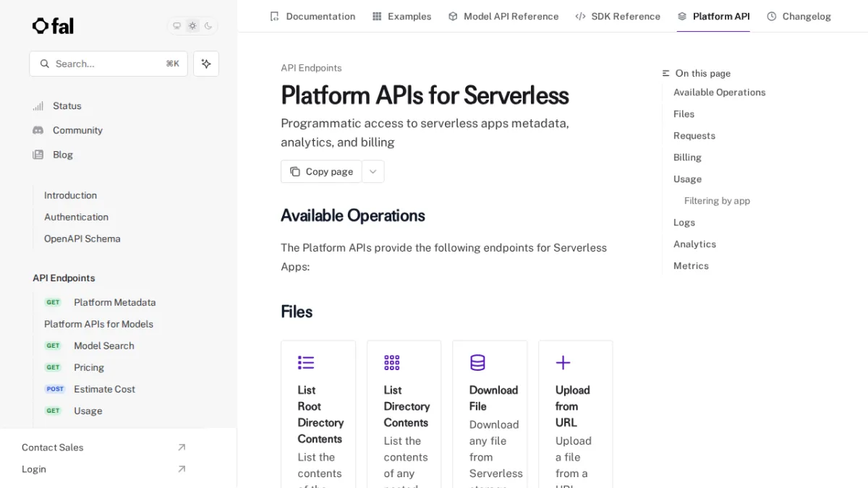Screen dimensions: 868x488
Task: Select the Platform API tab
Action: click(713, 16)
